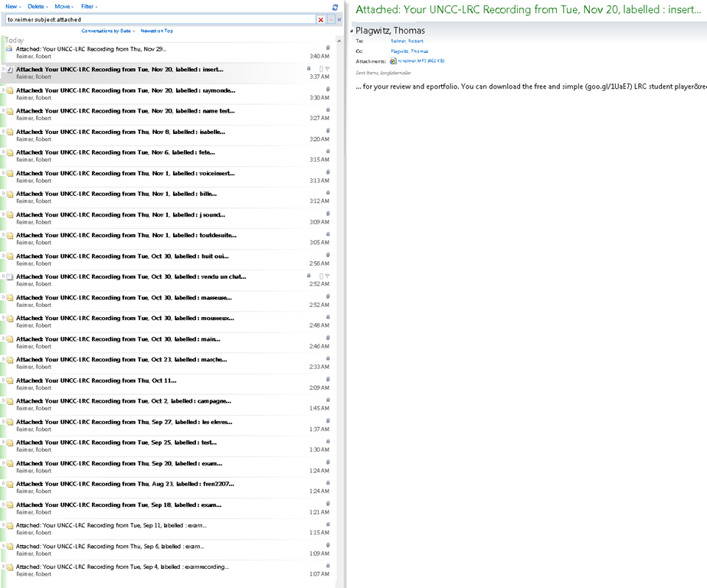Viewport: 707px width, 588px height.
Task: Open the Conversations by Date sort dropdown
Action: pyautogui.click(x=108, y=31)
